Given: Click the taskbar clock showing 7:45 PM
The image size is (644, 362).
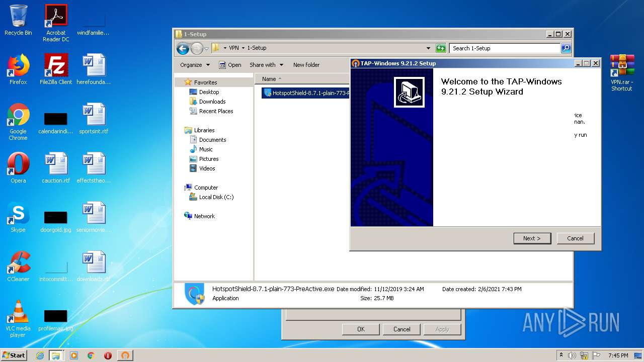Looking at the screenshot, I should pyautogui.click(x=618, y=355).
